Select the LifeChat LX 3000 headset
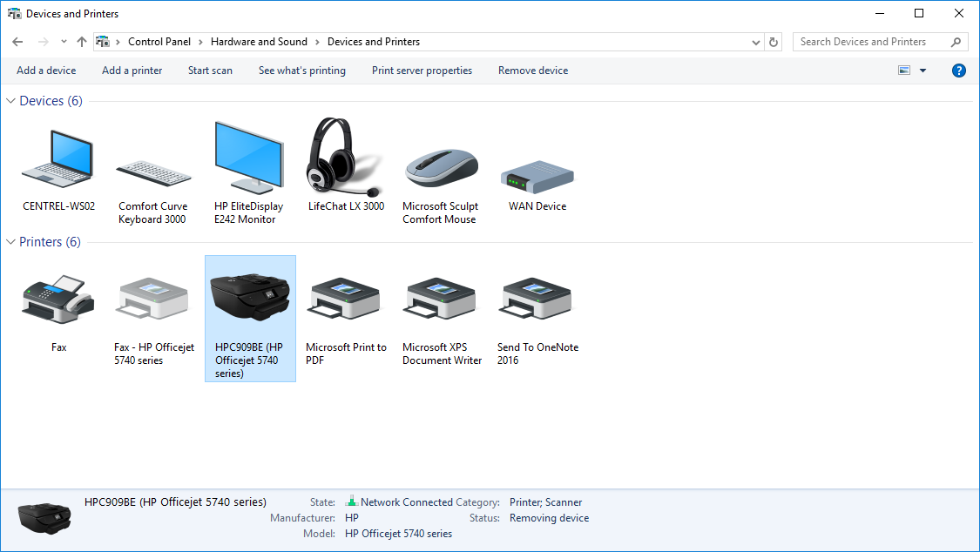The height and width of the screenshot is (552, 980). pos(345,161)
